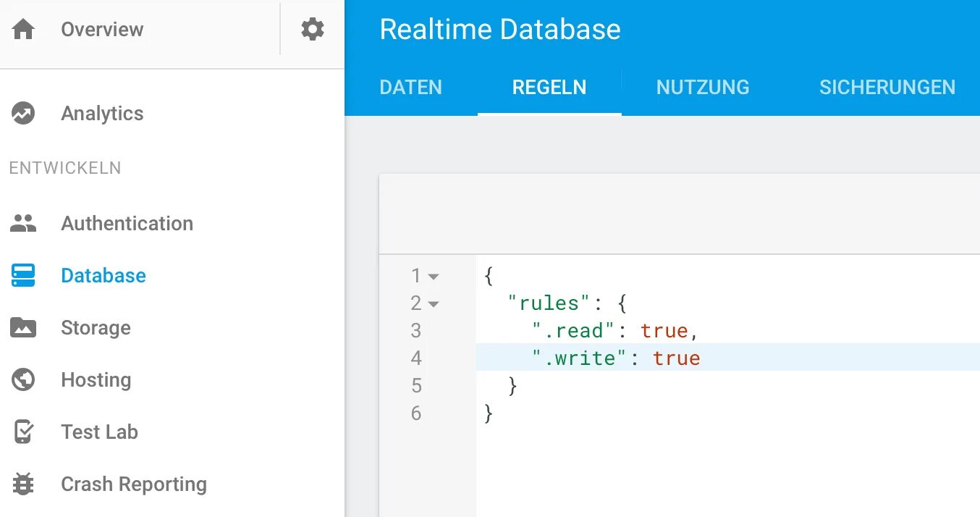Screen dimensions: 980x517
Task: Click the Crash Reporting bug icon
Action: 23,484
